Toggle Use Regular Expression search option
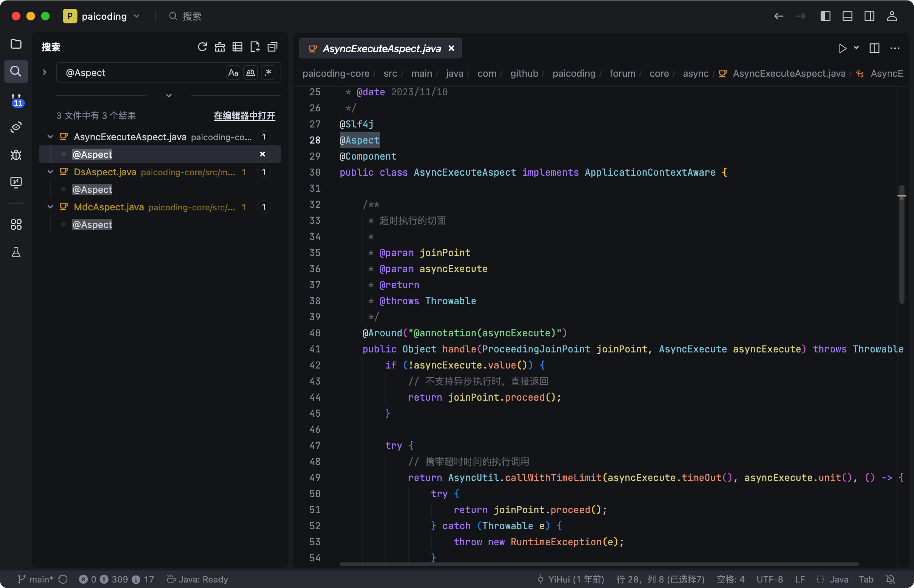914x588 pixels. pyautogui.click(x=268, y=73)
